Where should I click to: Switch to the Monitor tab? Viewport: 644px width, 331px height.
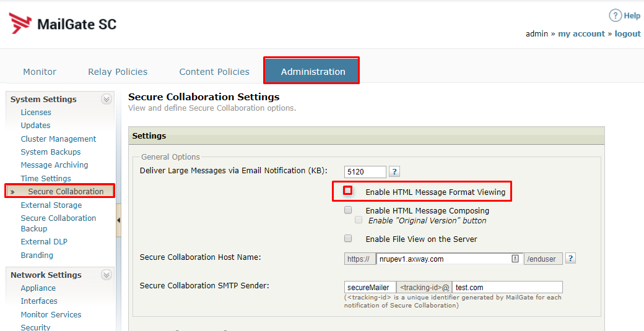click(40, 72)
